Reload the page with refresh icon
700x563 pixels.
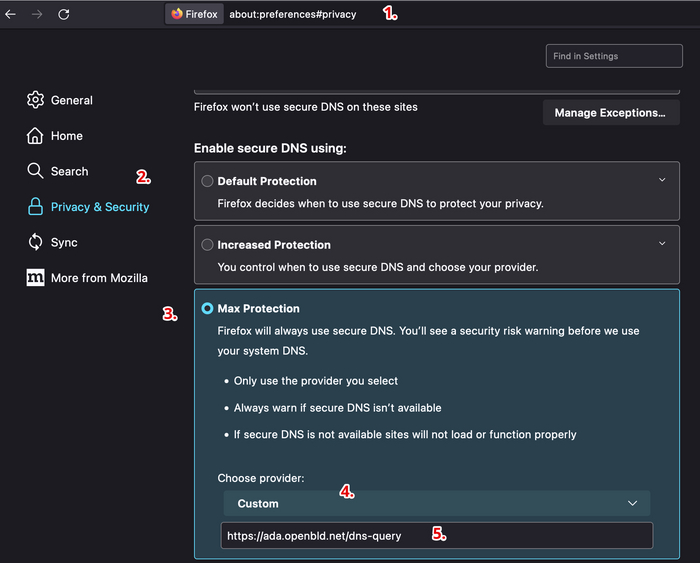coord(64,14)
